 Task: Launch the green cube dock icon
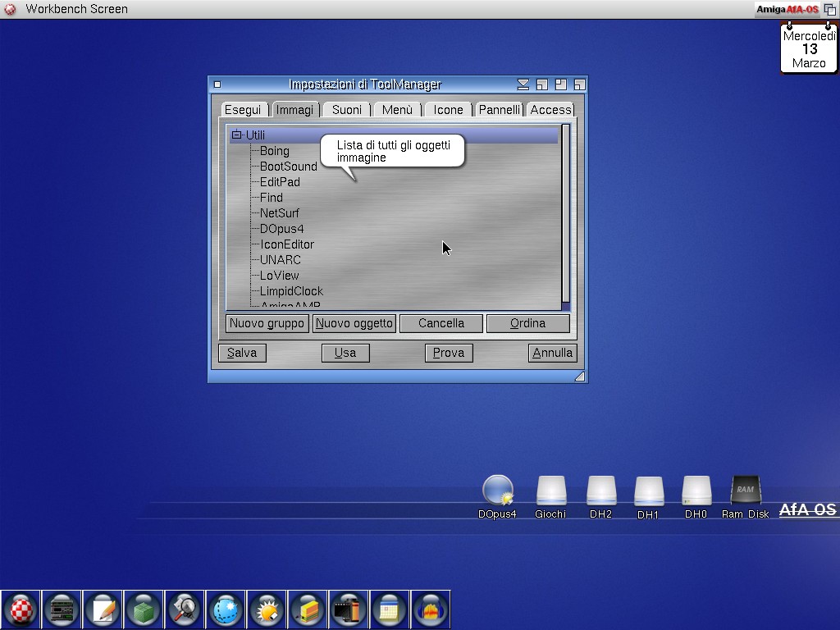[144, 609]
